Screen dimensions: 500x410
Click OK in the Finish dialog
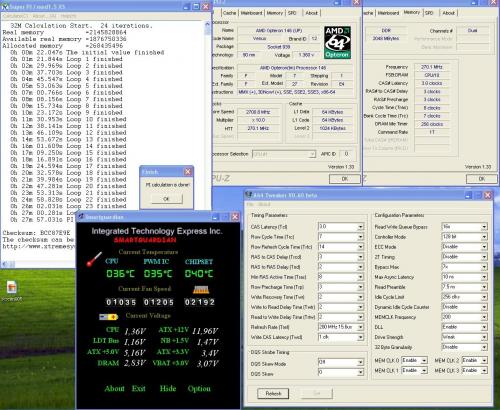[166, 199]
